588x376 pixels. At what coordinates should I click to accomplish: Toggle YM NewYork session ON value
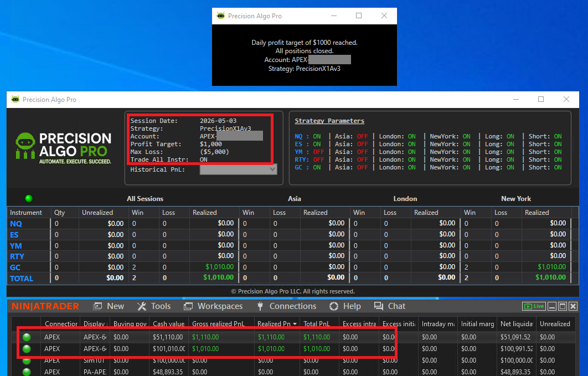(x=467, y=152)
